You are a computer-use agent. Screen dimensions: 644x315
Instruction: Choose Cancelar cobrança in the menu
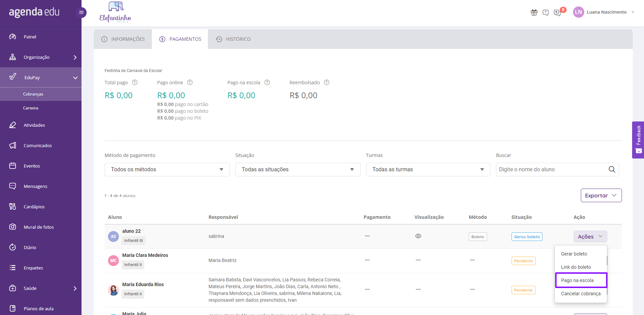[581, 294]
